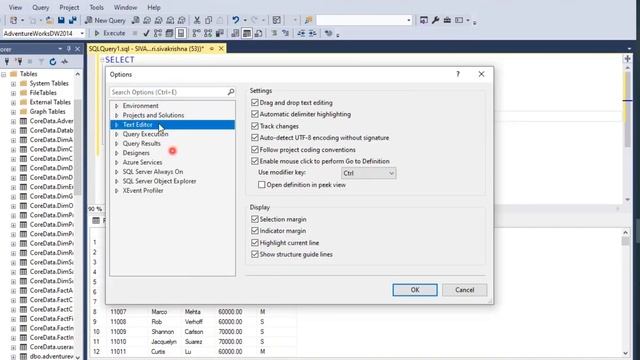Click the Toolbox icon in the toolbar

tap(447, 20)
